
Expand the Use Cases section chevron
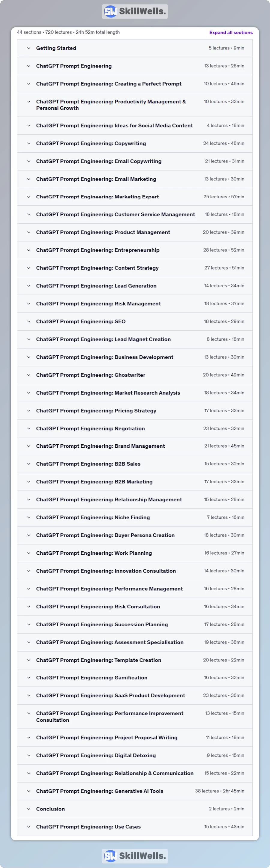(x=29, y=827)
